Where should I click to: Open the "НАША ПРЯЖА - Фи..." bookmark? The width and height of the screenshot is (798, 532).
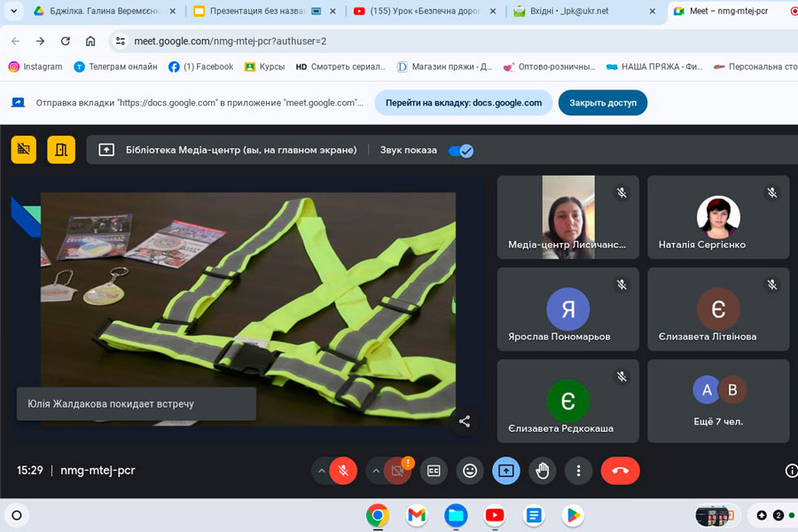tap(654, 66)
